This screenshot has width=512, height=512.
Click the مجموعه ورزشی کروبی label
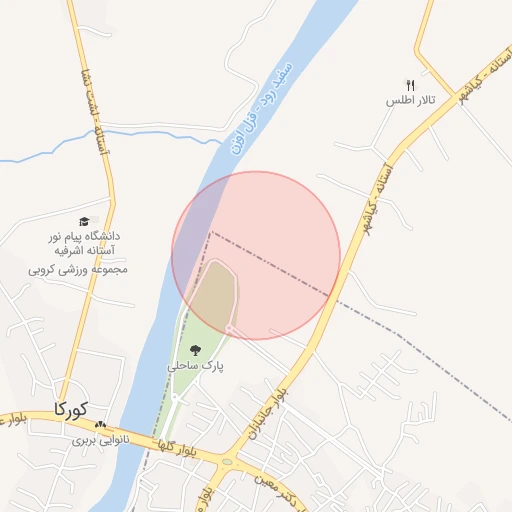(x=78, y=270)
